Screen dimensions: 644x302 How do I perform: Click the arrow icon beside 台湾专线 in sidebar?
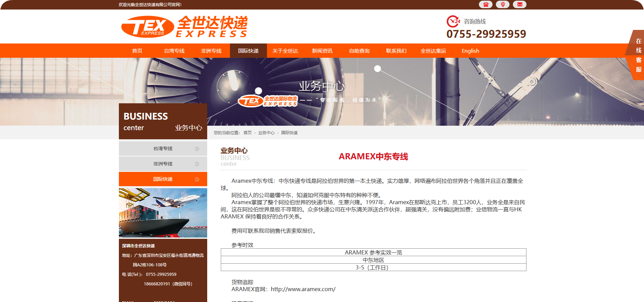point(197,149)
